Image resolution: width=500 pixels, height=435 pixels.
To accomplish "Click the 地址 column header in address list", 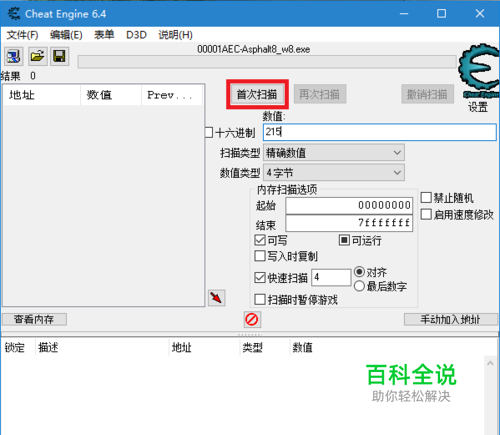I will tap(204, 348).
